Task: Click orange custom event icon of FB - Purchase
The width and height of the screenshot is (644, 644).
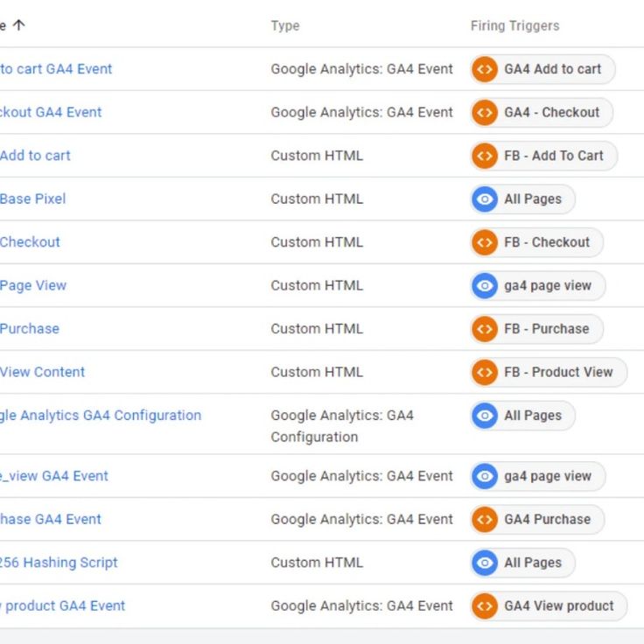Action: click(485, 329)
